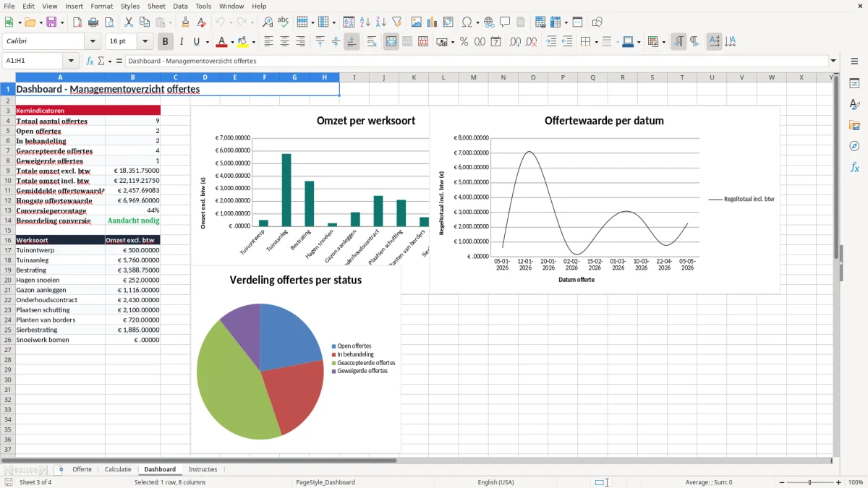Activate Clone Formatting paintbrush
Screen dimensions: 868x488
[185, 22]
